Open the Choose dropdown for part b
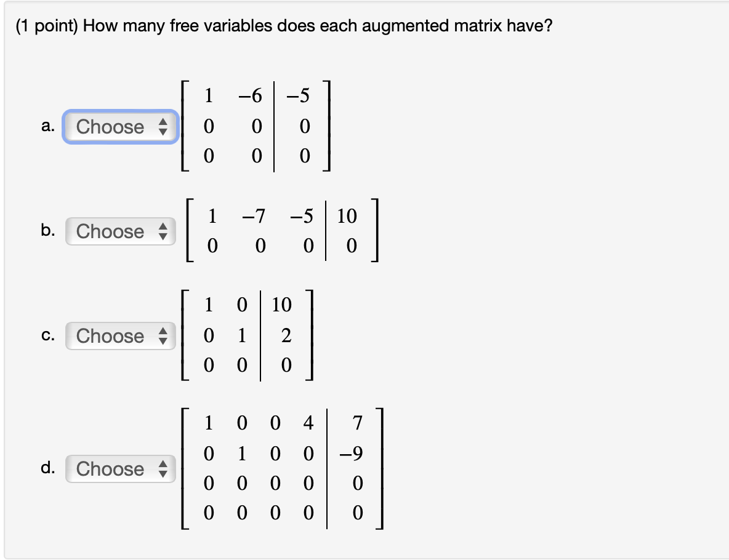The width and height of the screenshot is (729, 560). point(120,232)
